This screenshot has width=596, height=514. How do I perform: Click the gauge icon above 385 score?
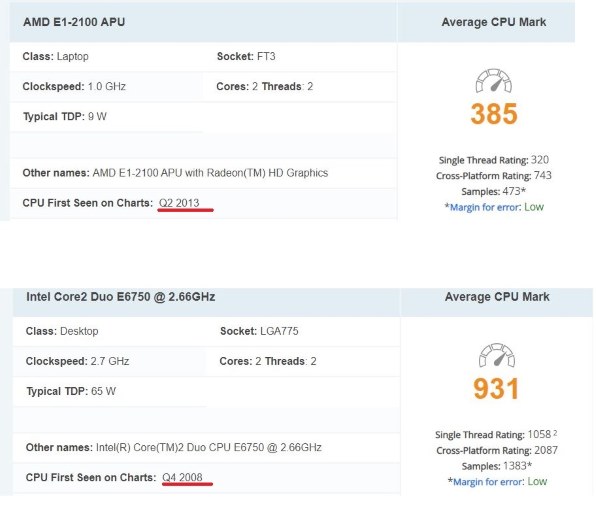click(493, 81)
